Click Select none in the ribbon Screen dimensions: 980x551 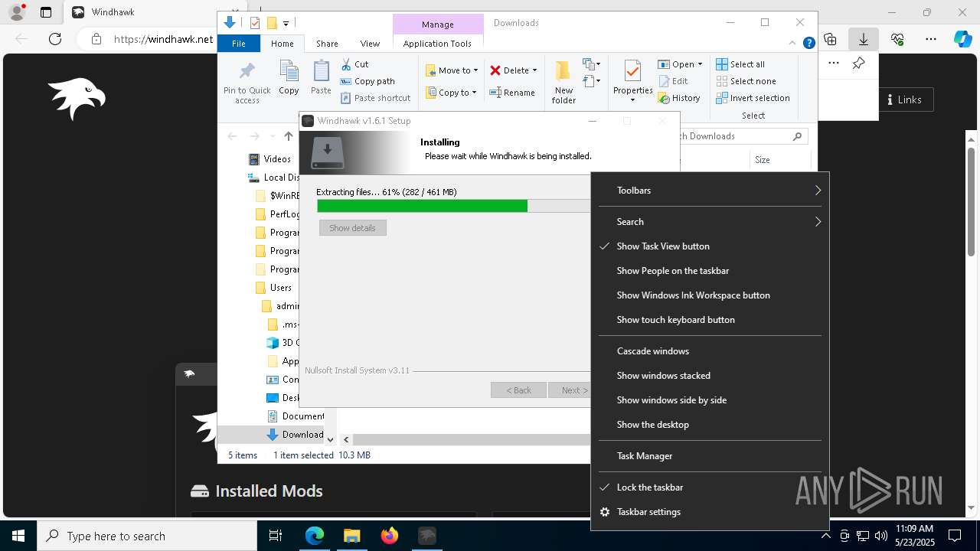746,81
